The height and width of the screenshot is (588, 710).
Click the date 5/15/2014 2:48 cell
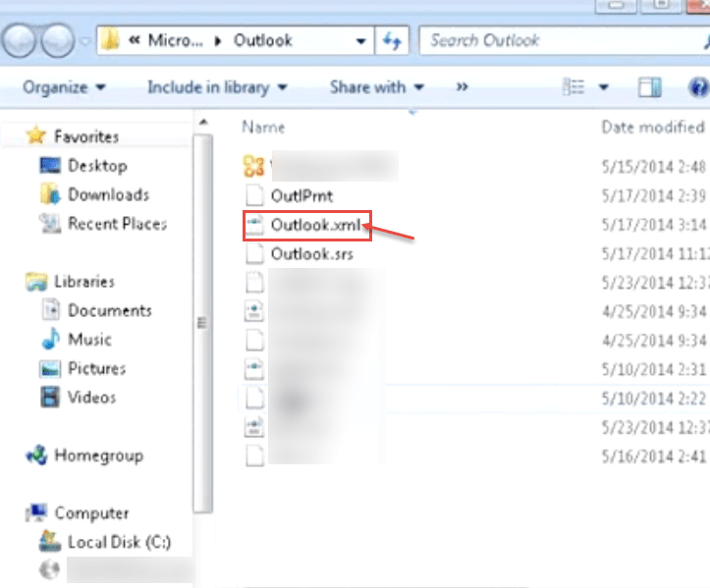pos(653,167)
